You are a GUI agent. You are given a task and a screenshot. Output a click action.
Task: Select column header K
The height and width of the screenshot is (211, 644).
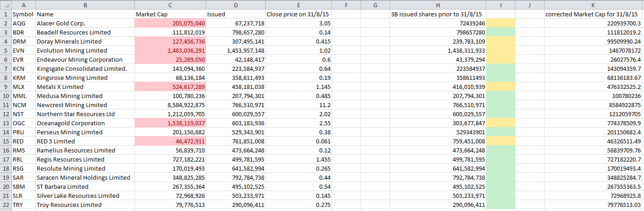(x=594, y=5)
